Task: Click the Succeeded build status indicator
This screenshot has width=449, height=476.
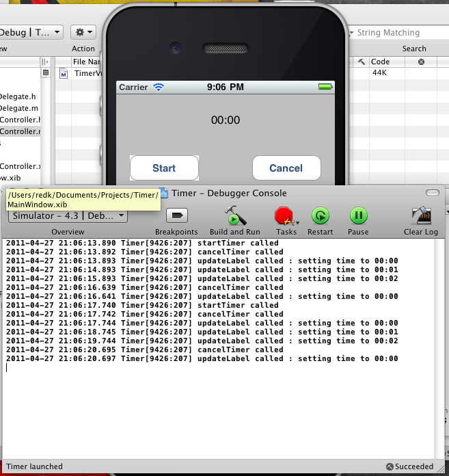Action: 409,466
